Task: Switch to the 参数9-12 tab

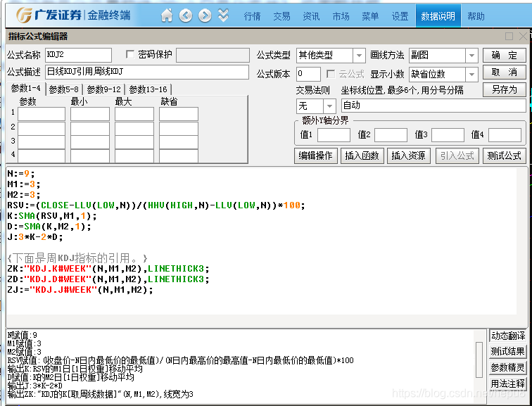Action: point(104,89)
